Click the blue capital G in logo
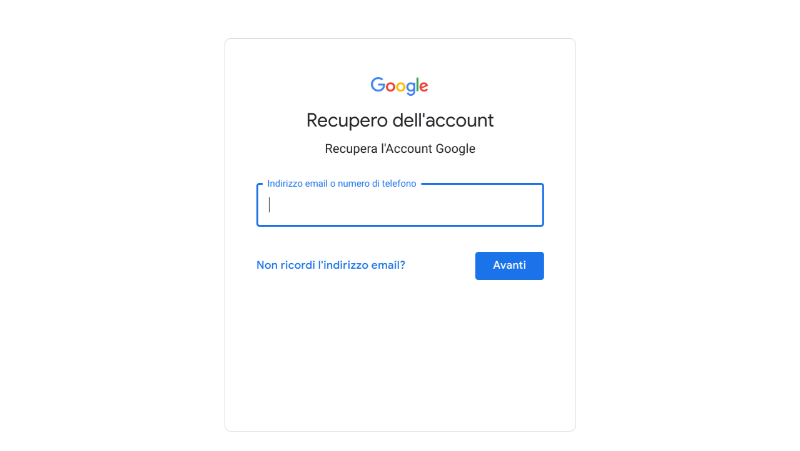 378,85
